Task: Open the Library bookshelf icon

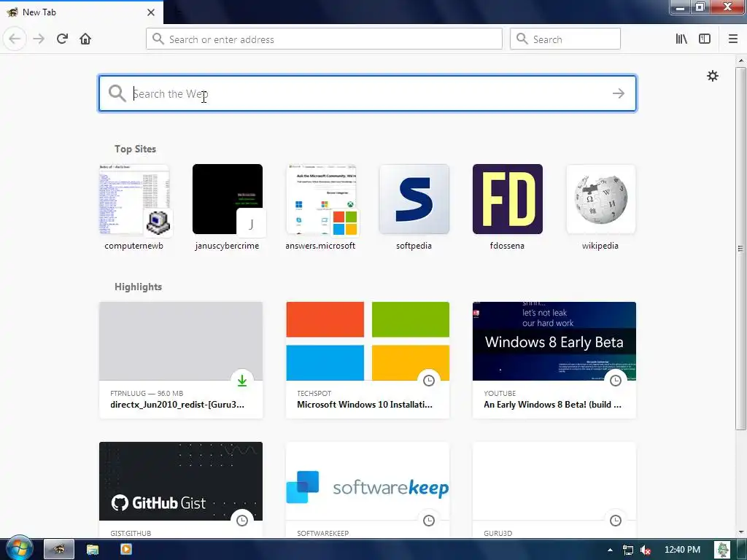Action: point(681,39)
